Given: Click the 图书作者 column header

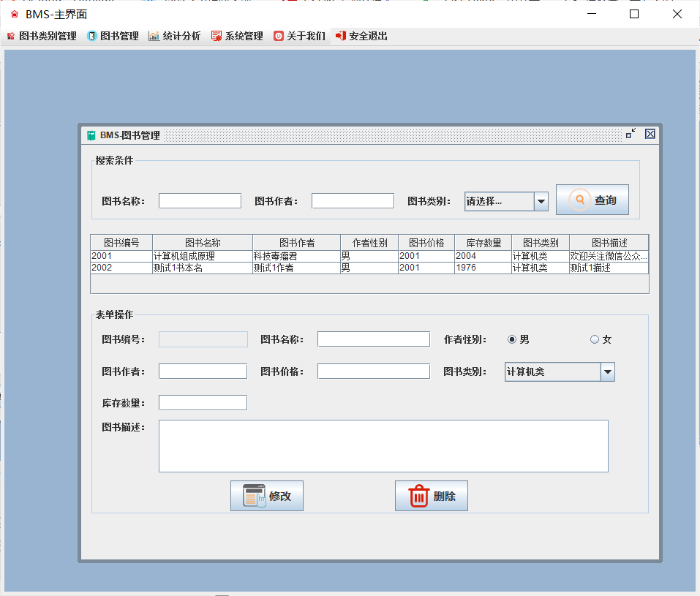Looking at the screenshot, I should (297, 242).
